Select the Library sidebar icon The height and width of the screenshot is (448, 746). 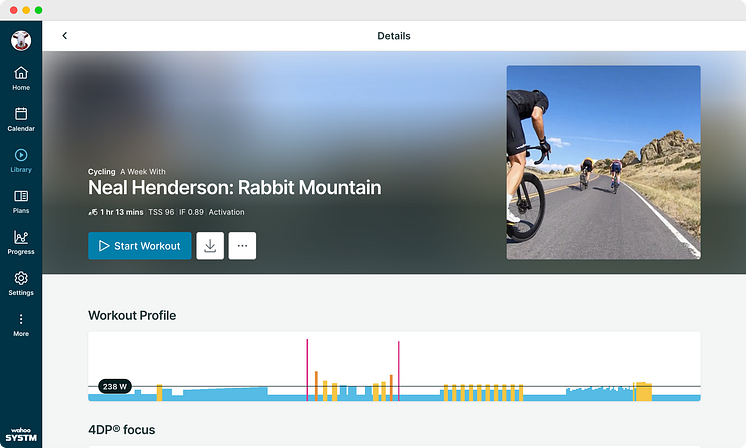21,160
